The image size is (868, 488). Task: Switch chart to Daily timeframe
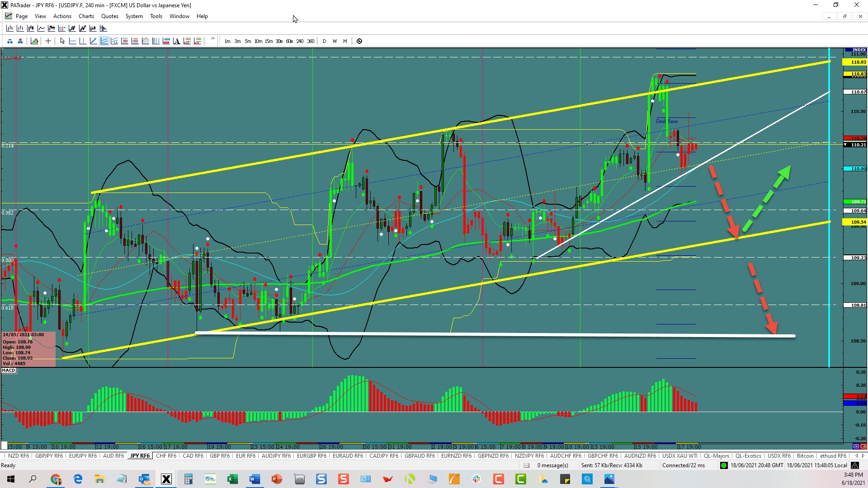coord(324,41)
